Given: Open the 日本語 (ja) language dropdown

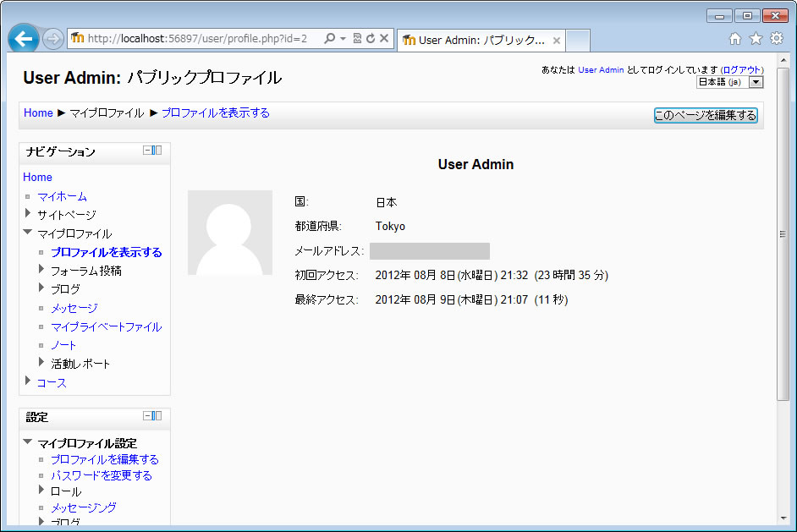Looking at the screenshot, I should pyautogui.click(x=729, y=82).
